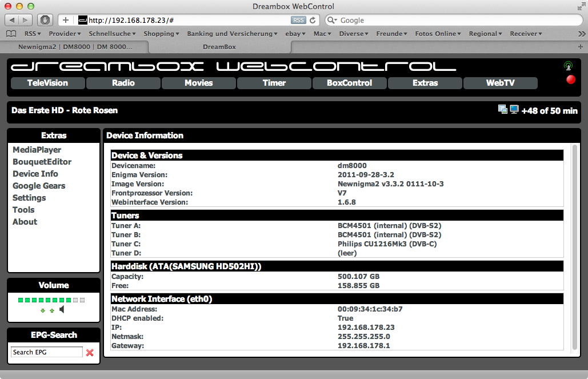The height and width of the screenshot is (379, 588).
Task: Switch to the Newnigma2 browser tab
Action: click(75, 47)
